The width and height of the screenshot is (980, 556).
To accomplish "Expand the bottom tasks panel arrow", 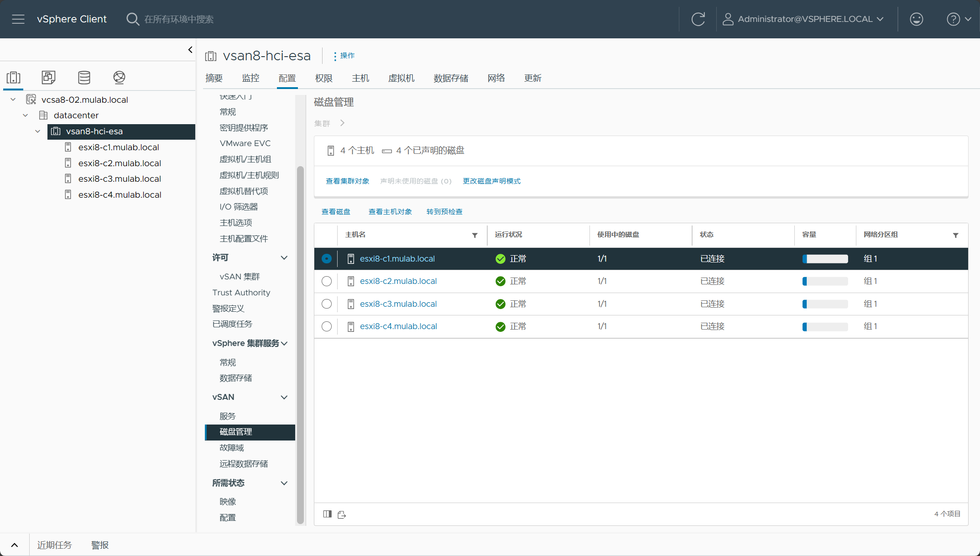I will [15, 545].
